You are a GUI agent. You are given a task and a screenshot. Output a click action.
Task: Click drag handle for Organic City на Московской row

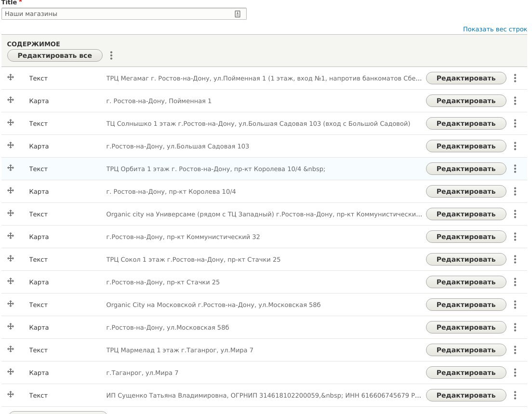(x=11, y=304)
